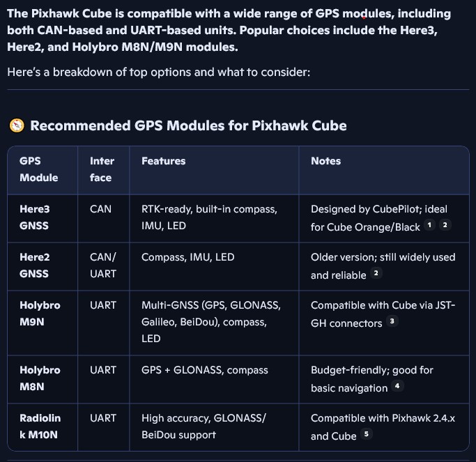The width and height of the screenshot is (476, 462).
Task: Click the compass emoji beside the heading
Action: click(17, 125)
